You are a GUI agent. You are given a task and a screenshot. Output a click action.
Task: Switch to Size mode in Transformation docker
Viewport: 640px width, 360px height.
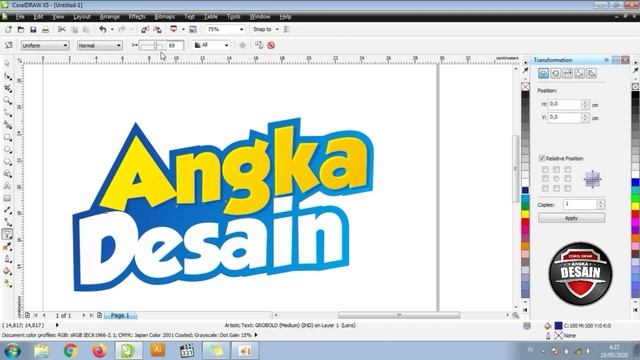(x=580, y=73)
